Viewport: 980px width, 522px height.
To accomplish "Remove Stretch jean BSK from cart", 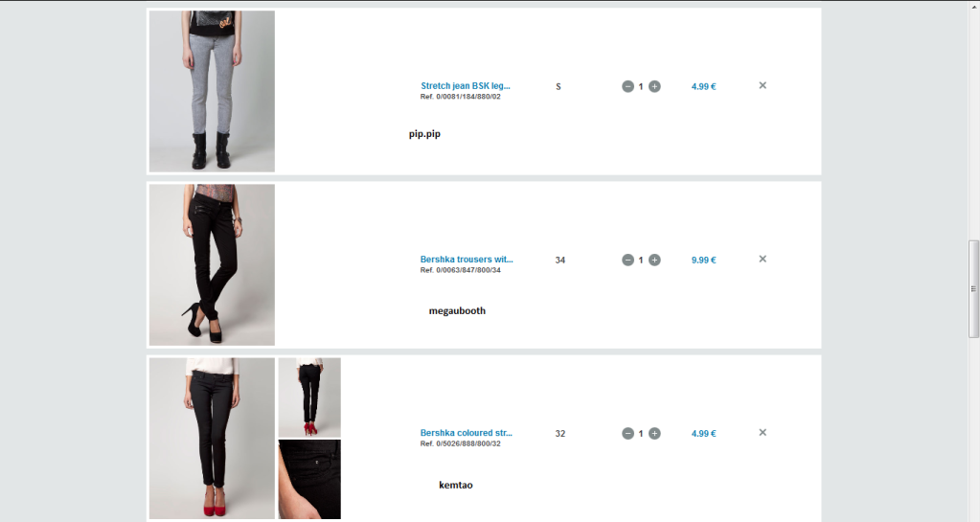I will (763, 85).
